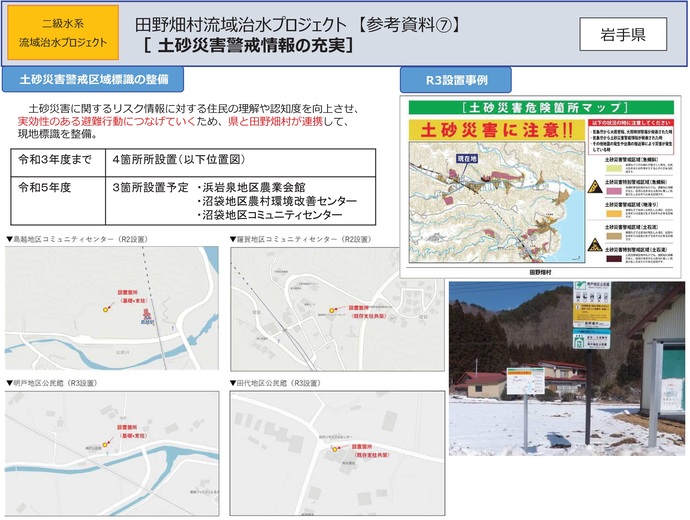
Task: Open the 羅賀地区 location map
Action: [x=337, y=309]
